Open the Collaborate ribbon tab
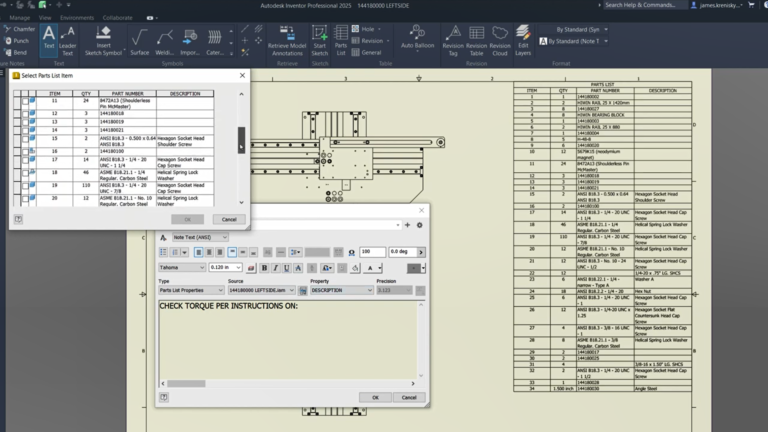The image size is (768, 432). [118, 18]
